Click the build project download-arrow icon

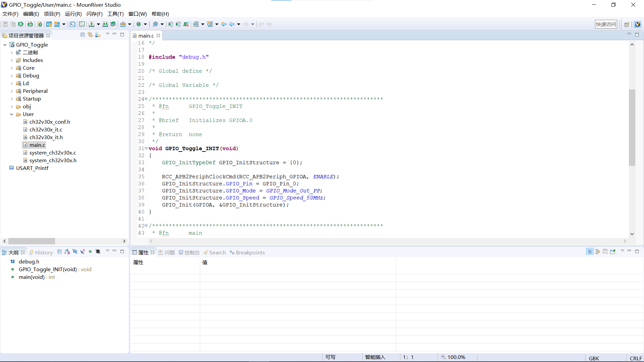click(92, 24)
